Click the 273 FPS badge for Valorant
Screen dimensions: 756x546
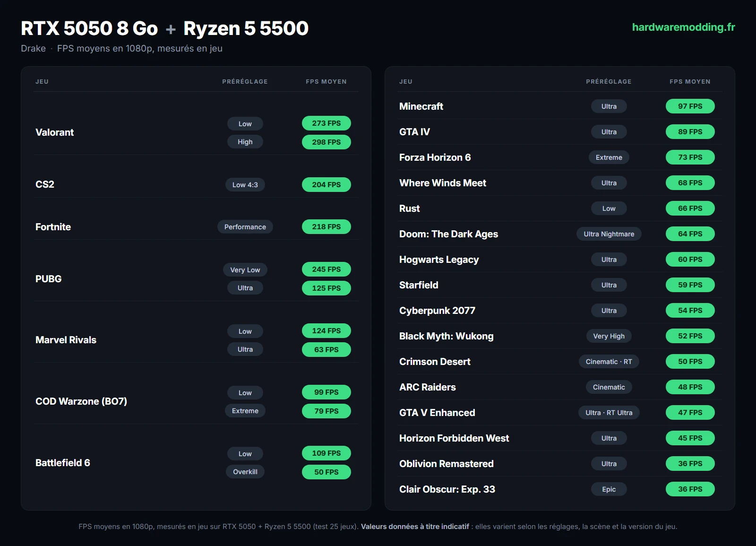326,123
